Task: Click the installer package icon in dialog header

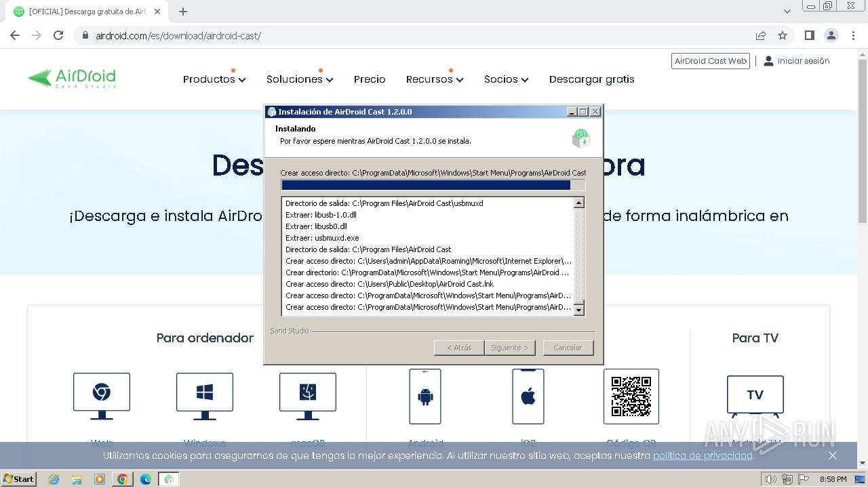Action: [580, 139]
